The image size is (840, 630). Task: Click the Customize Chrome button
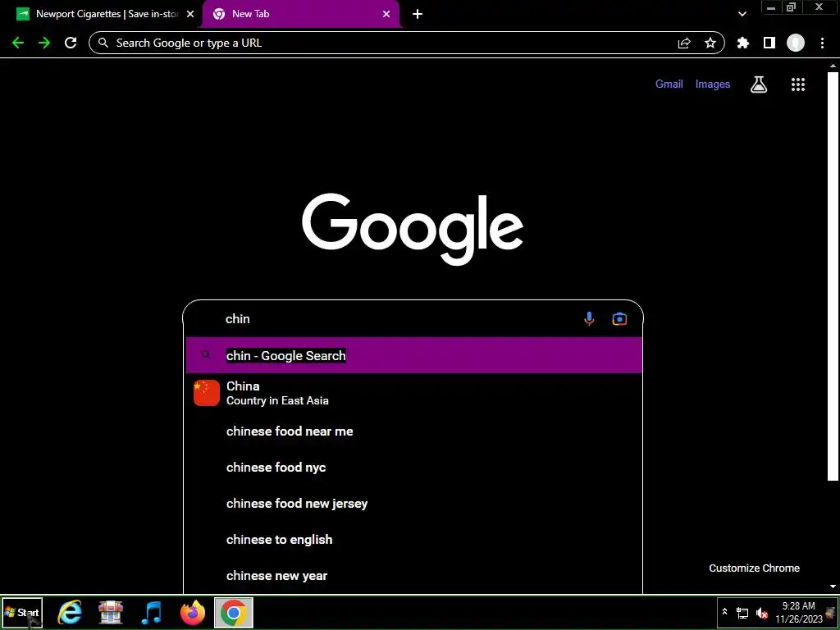755,568
